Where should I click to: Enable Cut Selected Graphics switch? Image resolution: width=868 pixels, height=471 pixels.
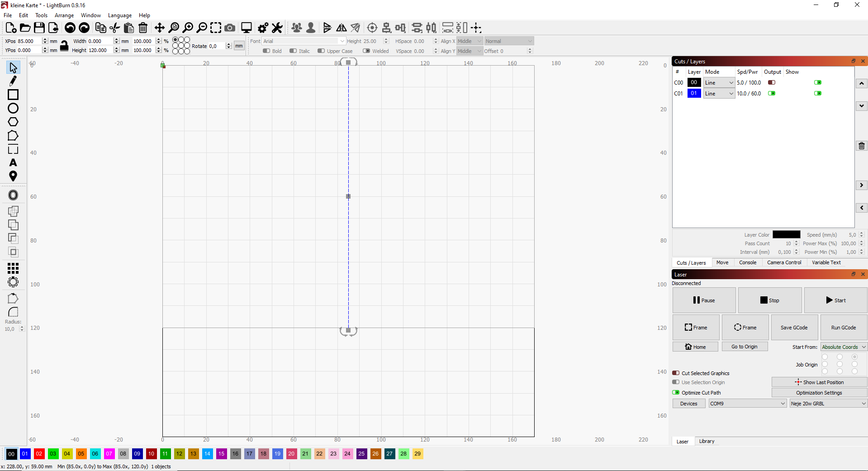(x=676, y=373)
